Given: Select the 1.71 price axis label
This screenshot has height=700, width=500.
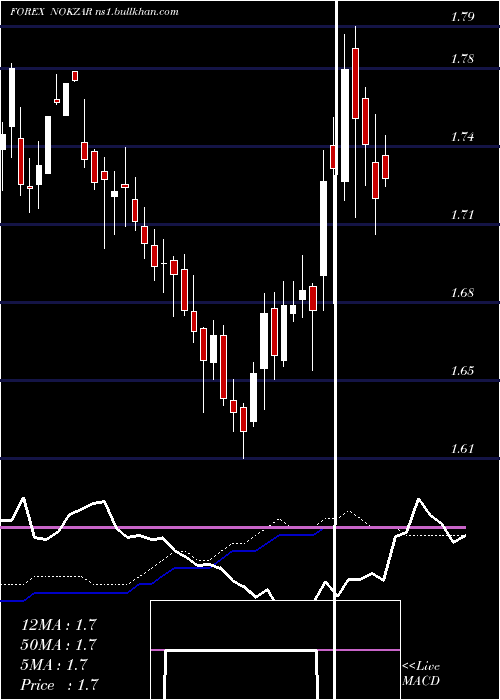Looking at the screenshot, I should [x=462, y=215].
